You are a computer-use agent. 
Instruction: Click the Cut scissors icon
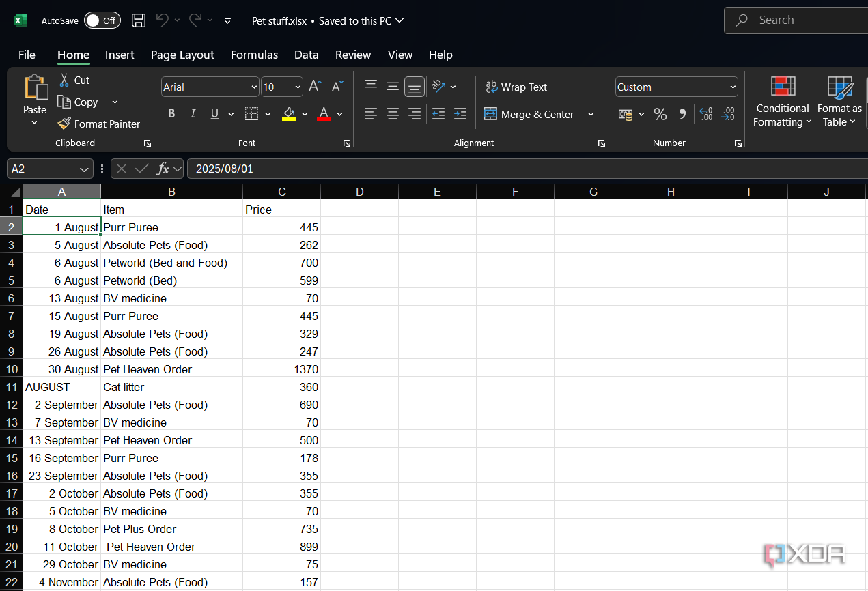pyautogui.click(x=64, y=81)
